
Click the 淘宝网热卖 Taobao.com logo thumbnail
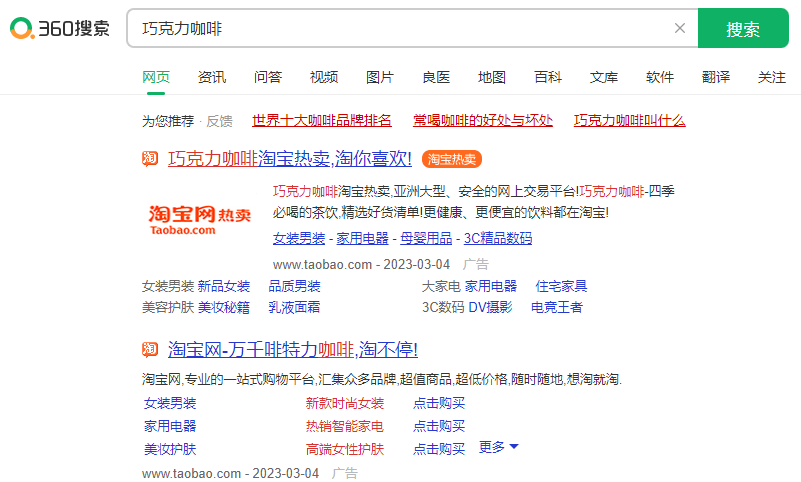[x=200, y=220]
